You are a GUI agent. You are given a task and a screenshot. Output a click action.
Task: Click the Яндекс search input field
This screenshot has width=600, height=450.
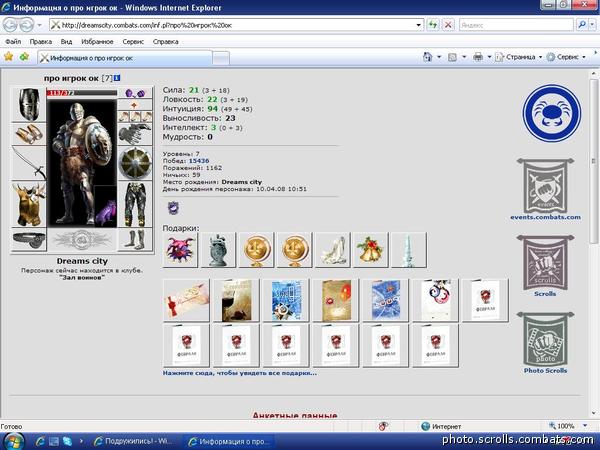tap(516, 25)
